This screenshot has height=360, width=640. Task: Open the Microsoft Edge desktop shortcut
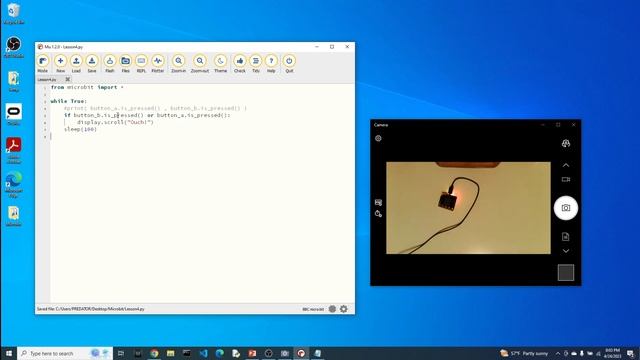point(13,184)
